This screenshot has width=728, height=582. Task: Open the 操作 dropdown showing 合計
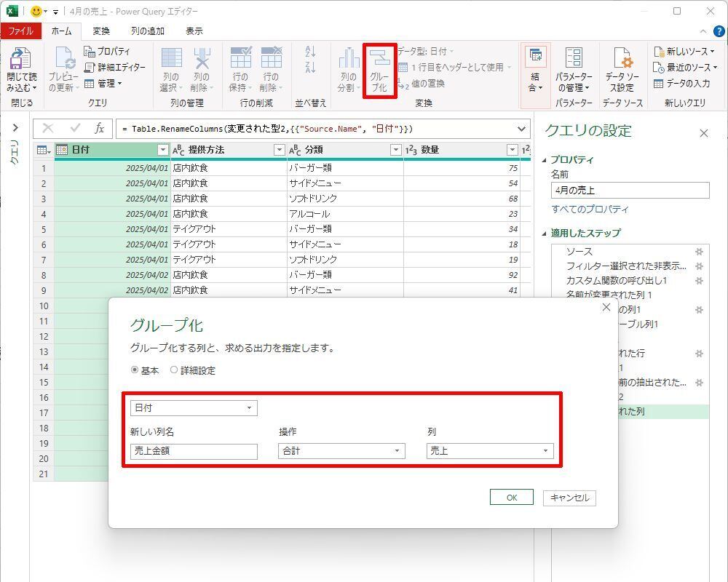[341, 451]
